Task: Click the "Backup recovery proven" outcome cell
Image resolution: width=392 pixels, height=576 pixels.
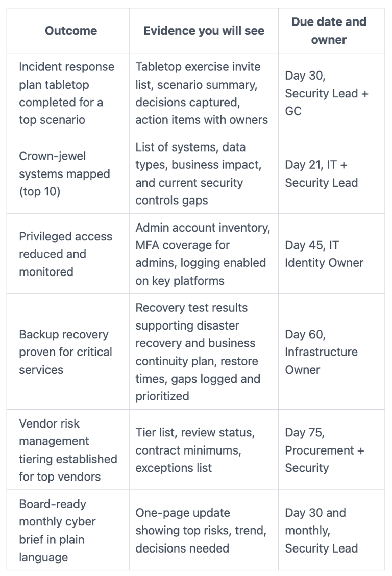Action: (x=65, y=352)
